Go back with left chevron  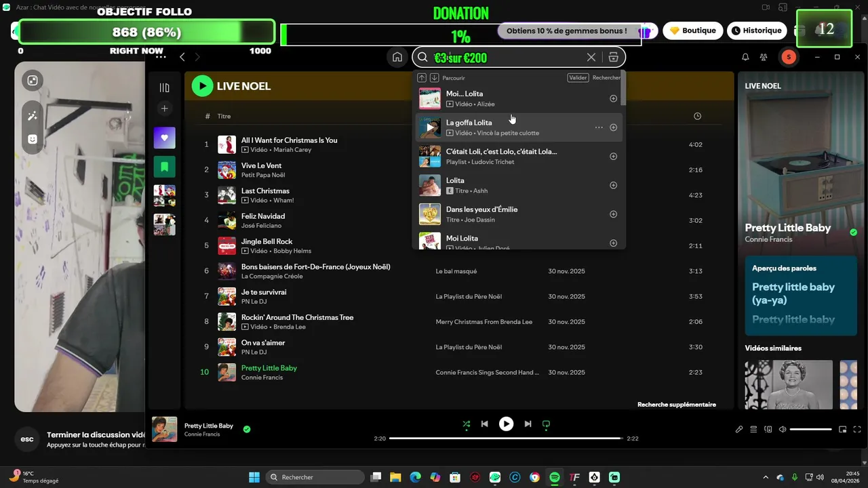pos(182,57)
